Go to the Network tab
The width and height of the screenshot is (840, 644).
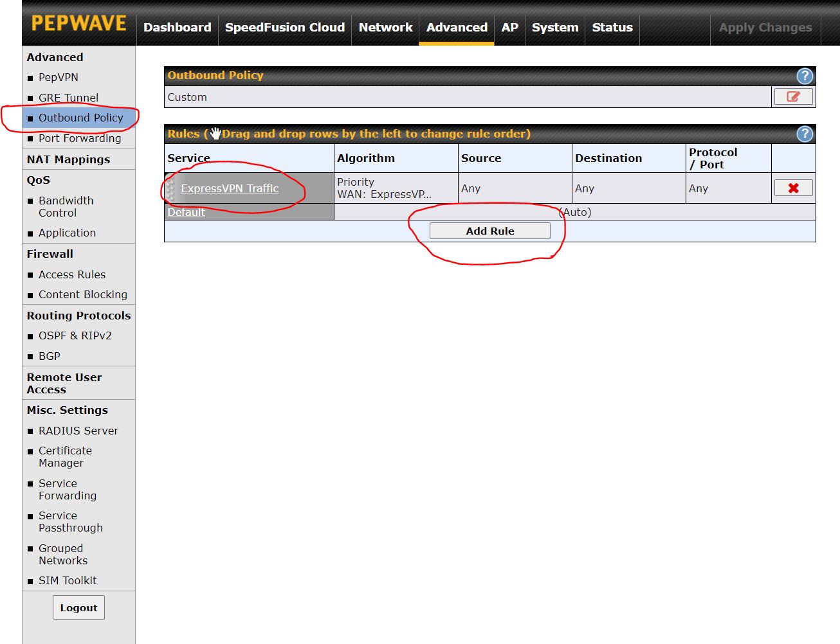click(x=385, y=28)
